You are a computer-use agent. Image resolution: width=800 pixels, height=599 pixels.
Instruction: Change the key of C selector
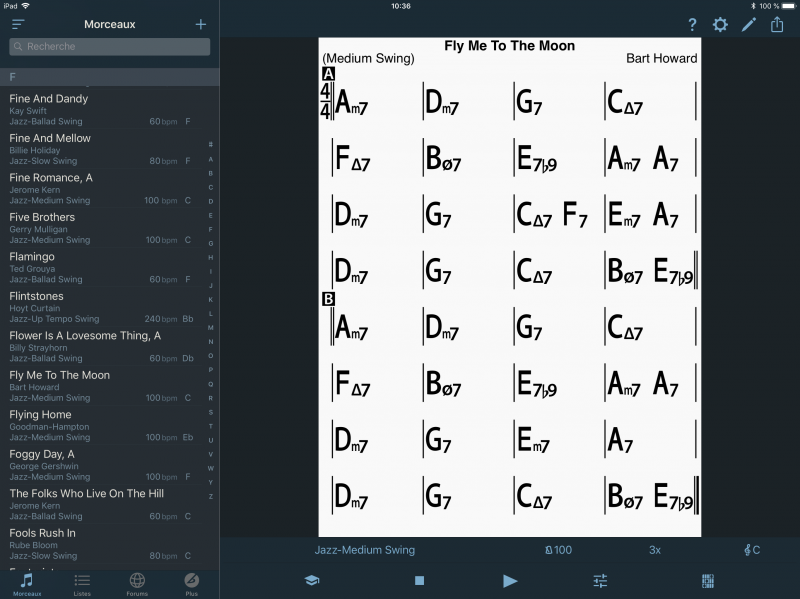pos(752,550)
